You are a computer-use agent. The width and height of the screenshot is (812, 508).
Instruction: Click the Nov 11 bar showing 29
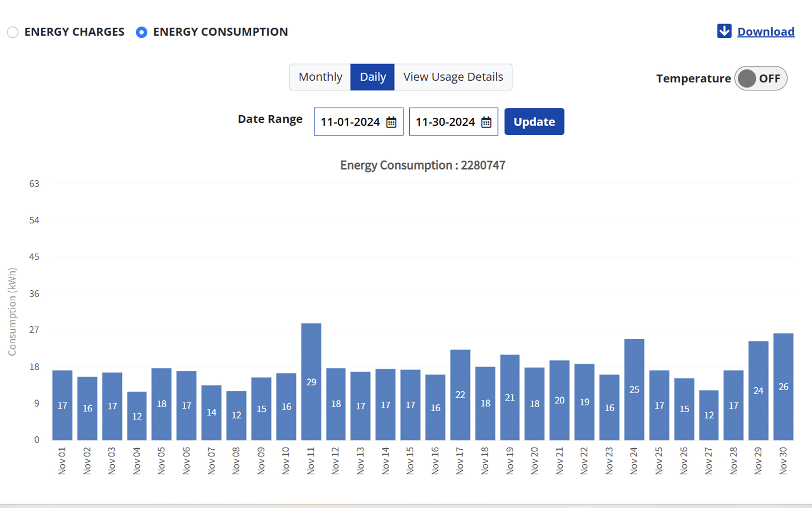(311, 381)
